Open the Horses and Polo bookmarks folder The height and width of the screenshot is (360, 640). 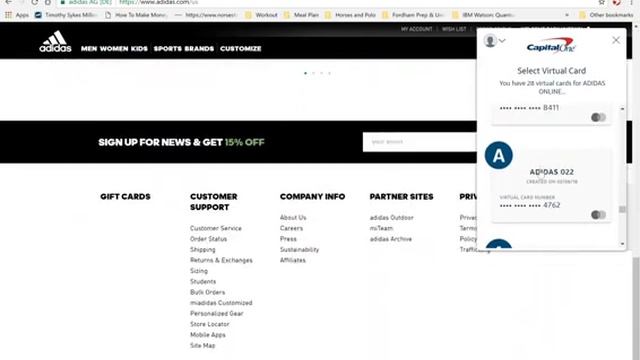(x=350, y=15)
